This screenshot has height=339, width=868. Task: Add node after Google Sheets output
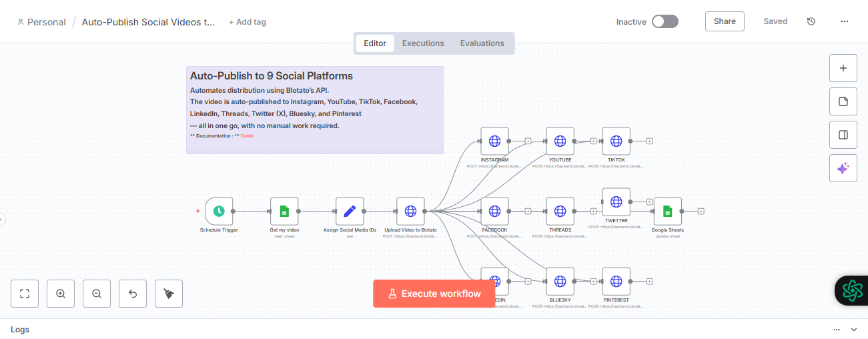pyautogui.click(x=701, y=211)
